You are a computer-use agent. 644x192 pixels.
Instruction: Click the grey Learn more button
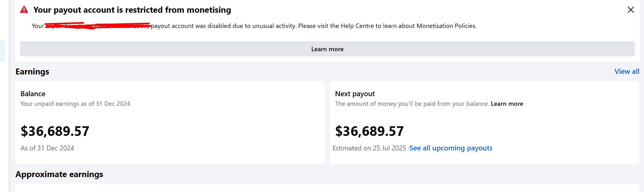327,49
